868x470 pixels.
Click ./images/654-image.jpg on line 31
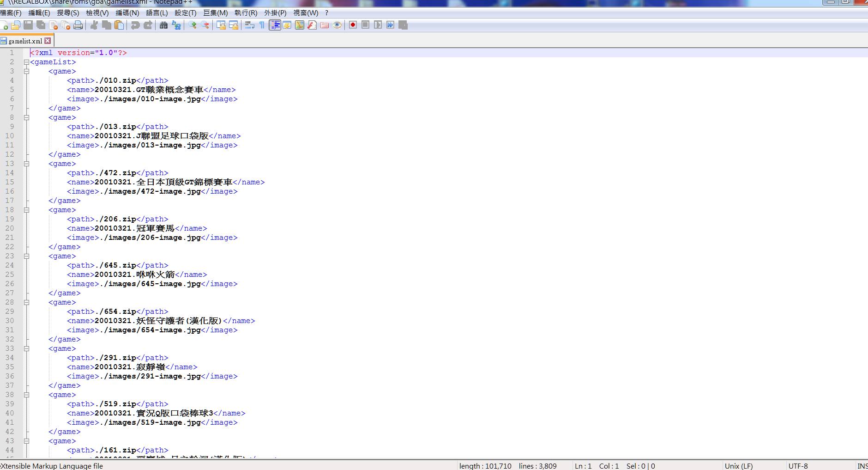(150, 330)
